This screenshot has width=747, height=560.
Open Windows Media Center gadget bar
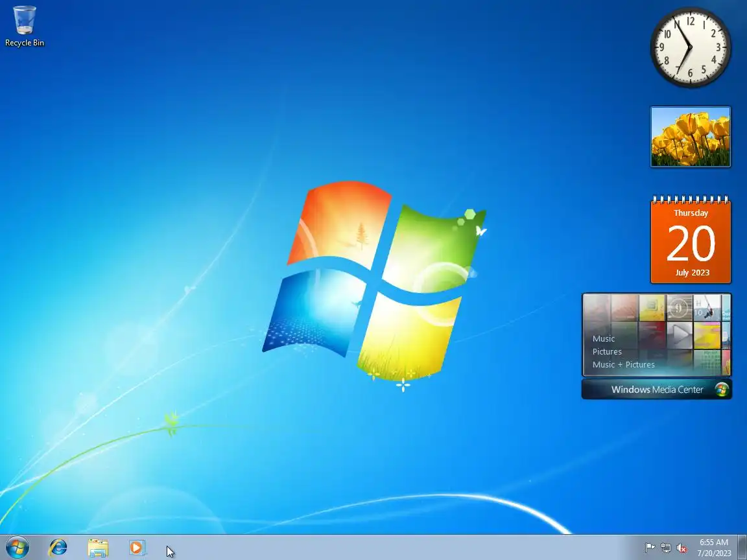[x=656, y=389]
